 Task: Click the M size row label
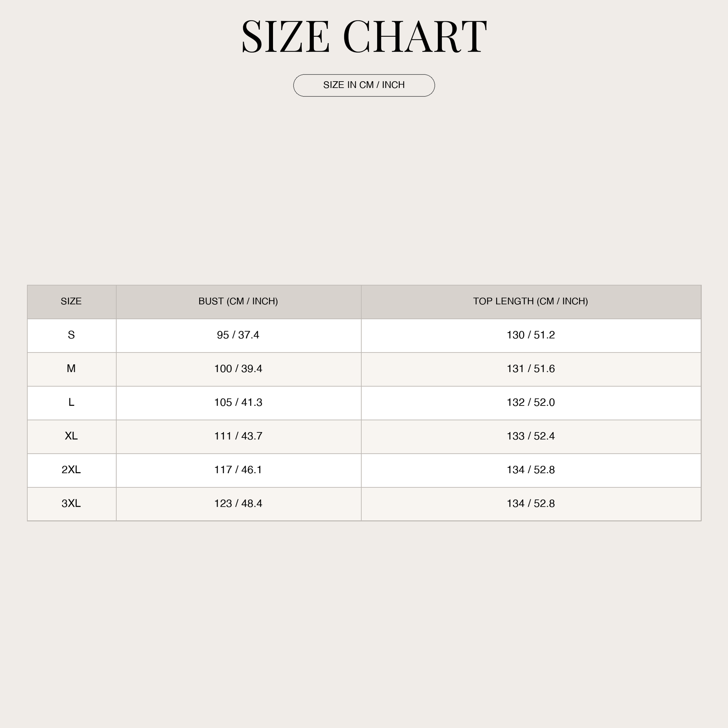tap(71, 368)
